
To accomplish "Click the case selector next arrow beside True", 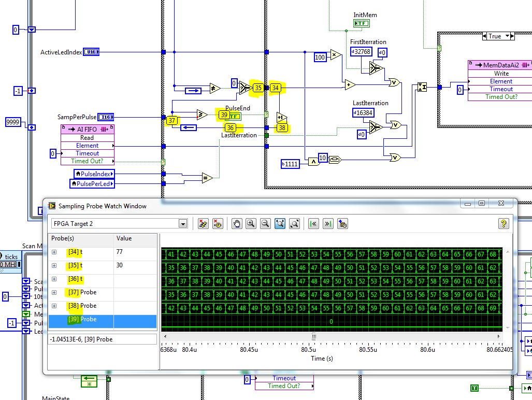I will (512, 36).
